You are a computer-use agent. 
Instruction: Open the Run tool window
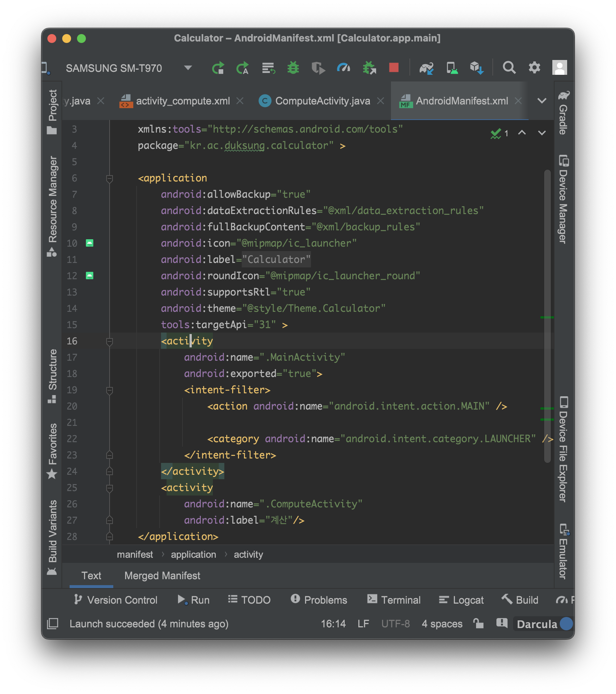click(193, 600)
